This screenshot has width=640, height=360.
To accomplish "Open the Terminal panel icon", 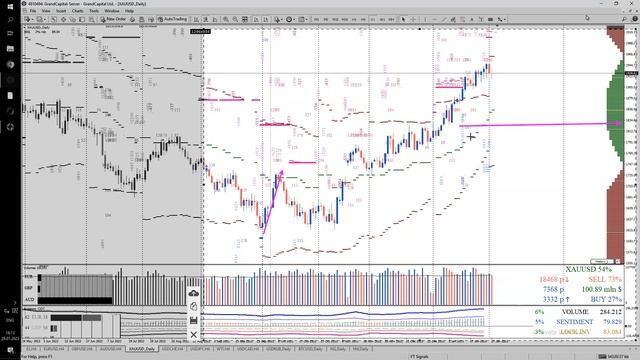I will click(x=82, y=19).
